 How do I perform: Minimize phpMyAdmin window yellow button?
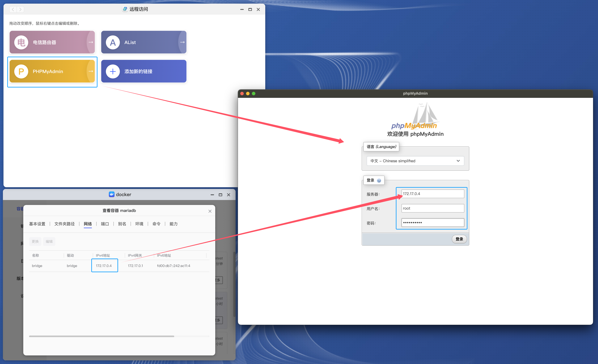click(x=248, y=94)
